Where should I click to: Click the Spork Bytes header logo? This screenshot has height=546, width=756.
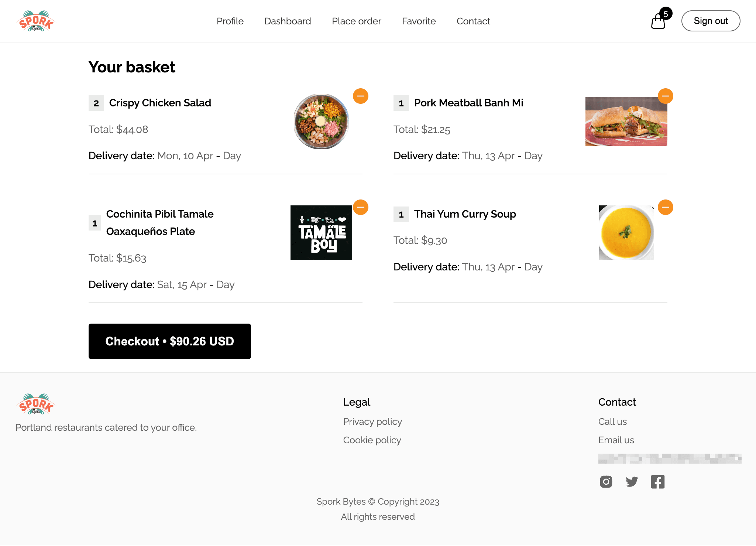point(36,21)
